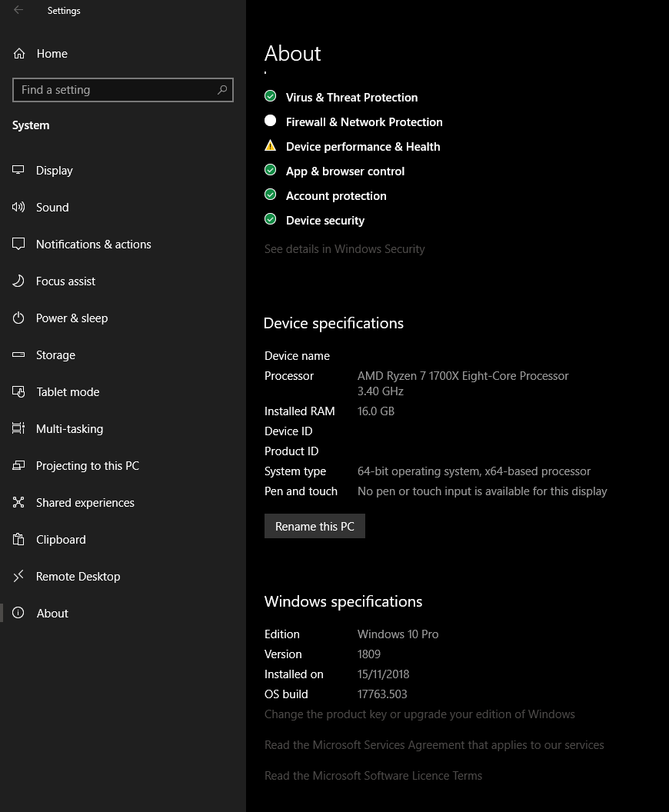Select Focus assist in sidebar
Viewport: 669px width, 812px height.
(x=123, y=281)
